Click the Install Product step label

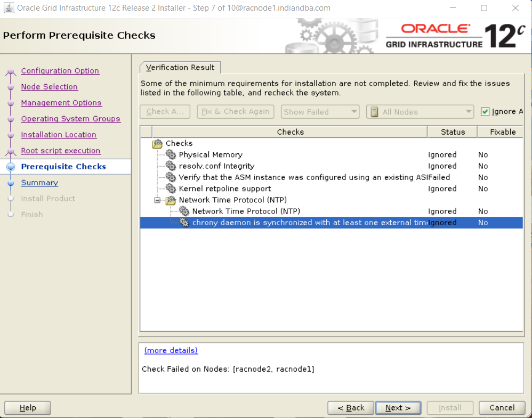pos(48,199)
